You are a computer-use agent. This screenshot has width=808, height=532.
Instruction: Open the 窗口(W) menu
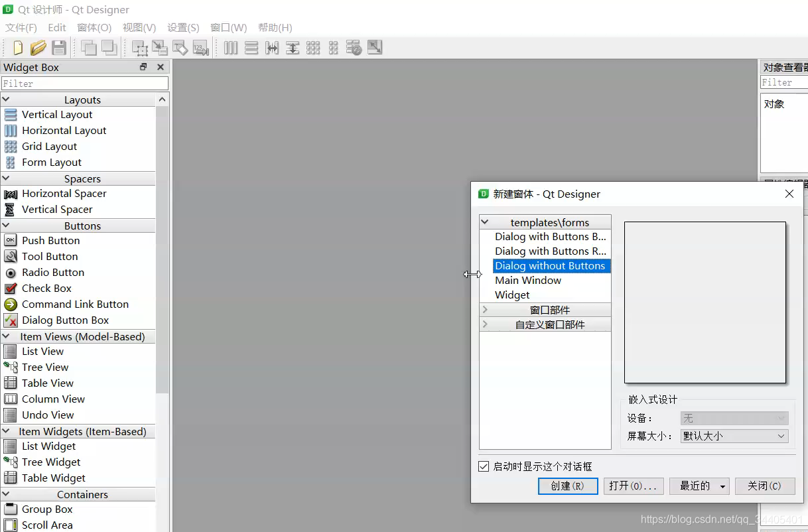(x=229, y=28)
